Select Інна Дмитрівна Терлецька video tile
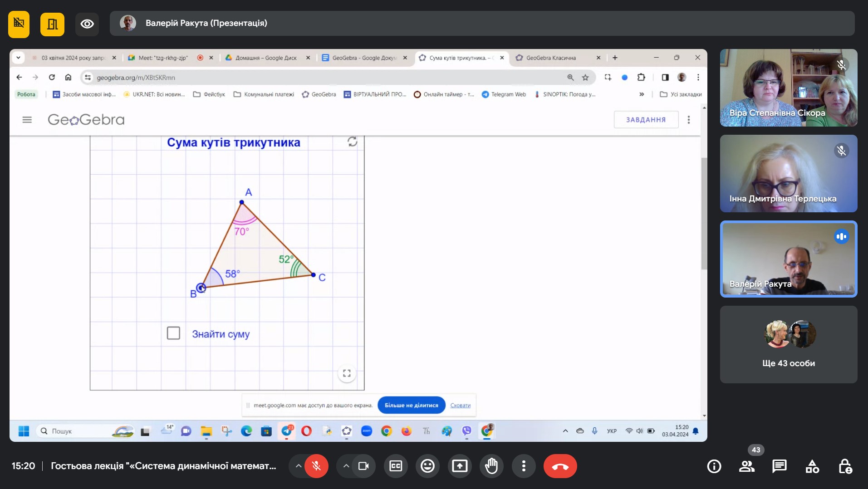Screen dimensions: 868x489 pos(789,173)
